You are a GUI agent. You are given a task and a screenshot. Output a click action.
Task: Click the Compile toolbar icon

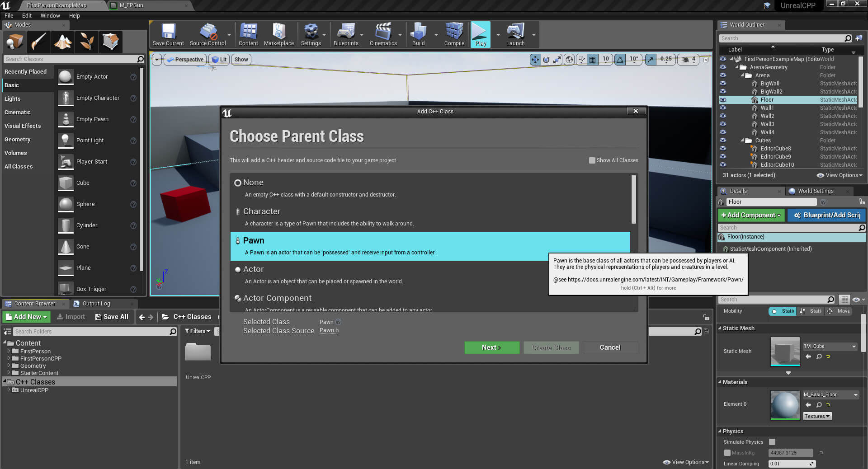454,35
